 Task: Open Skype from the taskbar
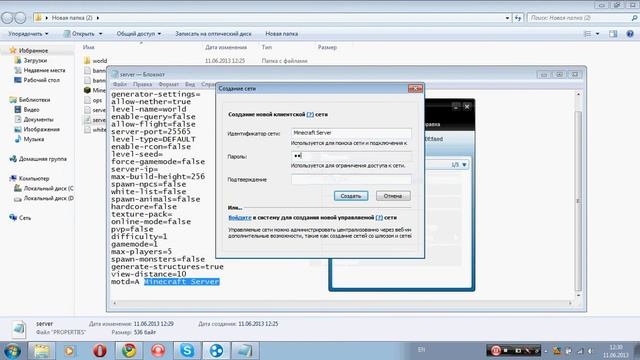[187, 351]
